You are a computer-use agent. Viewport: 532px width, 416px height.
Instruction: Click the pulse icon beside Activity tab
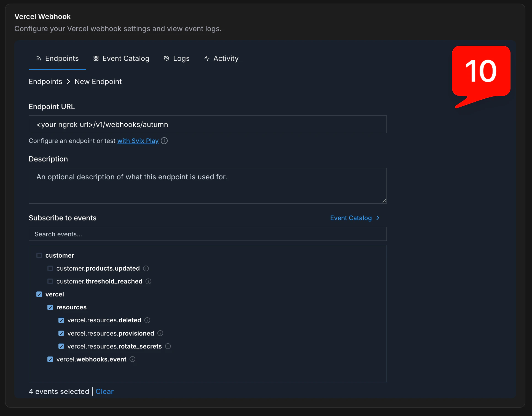click(x=206, y=58)
